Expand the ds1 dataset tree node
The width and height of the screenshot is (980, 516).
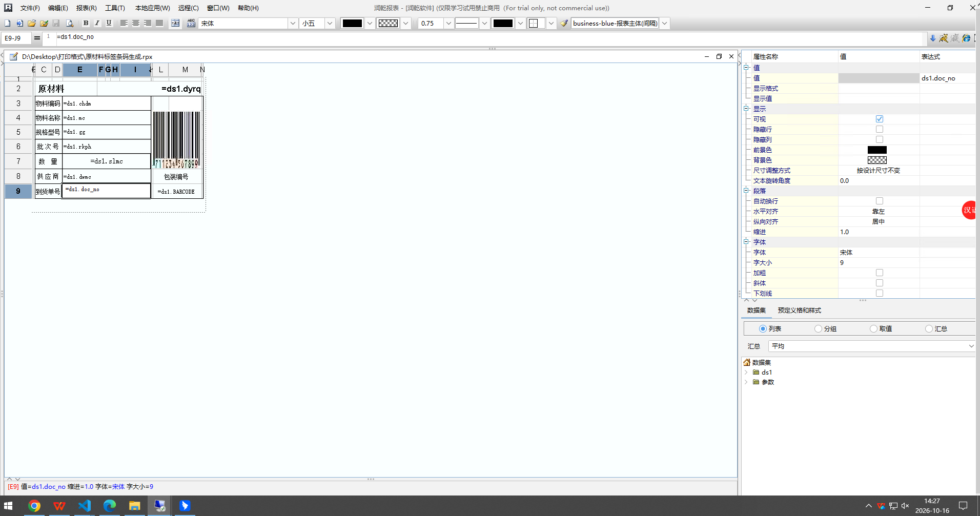(x=746, y=372)
